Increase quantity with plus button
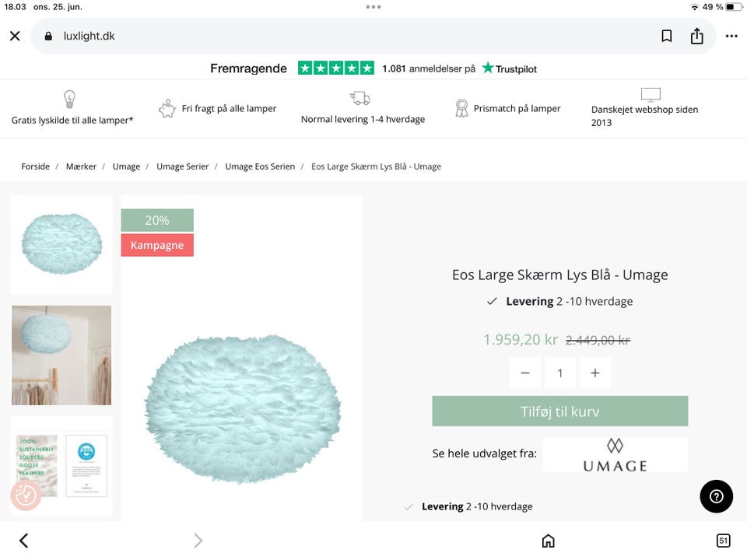The height and width of the screenshot is (560, 747). click(x=595, y=373)
